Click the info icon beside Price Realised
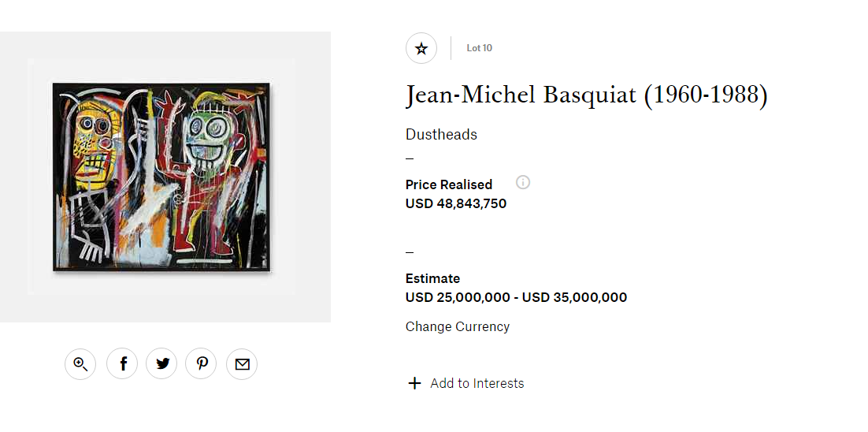The width and height of the screenshot is (868, 432). 523,182
